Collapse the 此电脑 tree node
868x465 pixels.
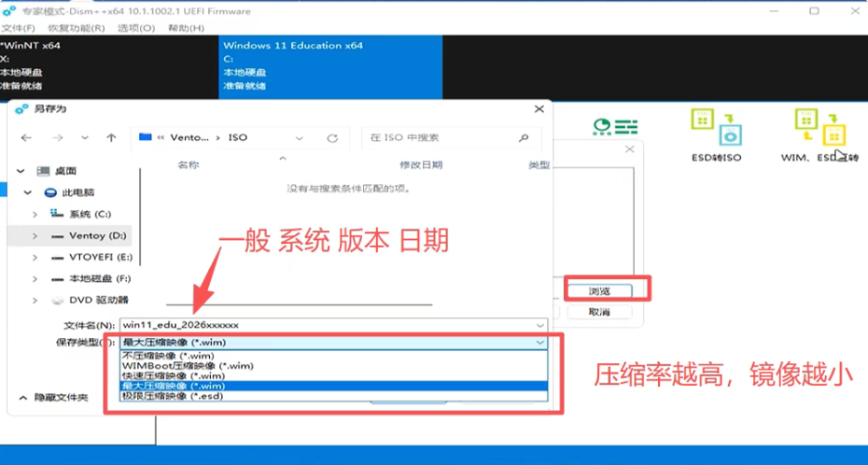tap(28, 192)
